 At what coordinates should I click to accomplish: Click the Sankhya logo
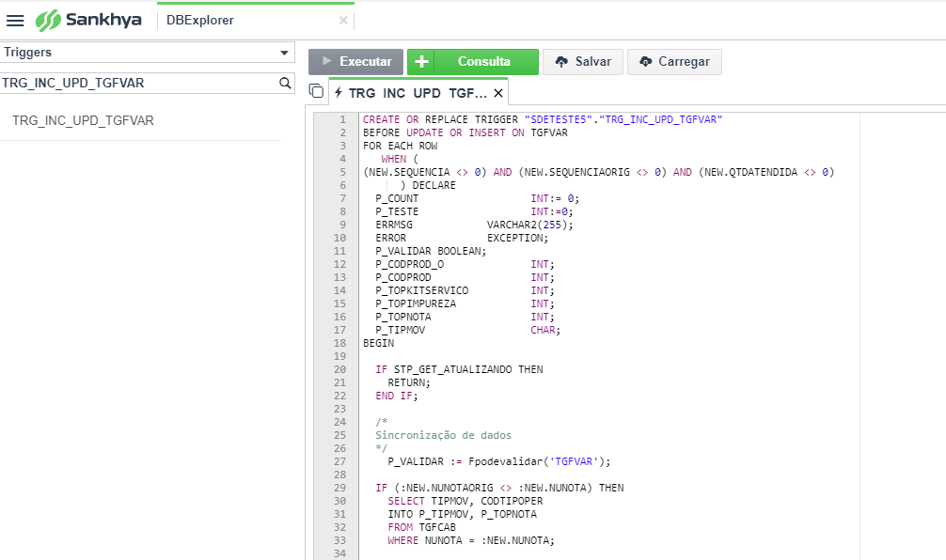(x=88, y=20)
